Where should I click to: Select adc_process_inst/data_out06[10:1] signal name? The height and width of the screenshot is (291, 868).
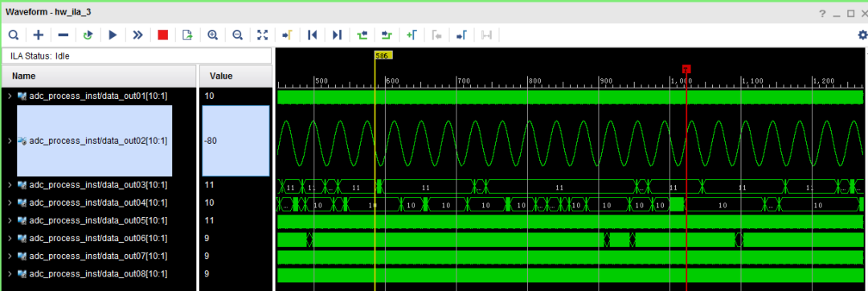coord(98,238)
